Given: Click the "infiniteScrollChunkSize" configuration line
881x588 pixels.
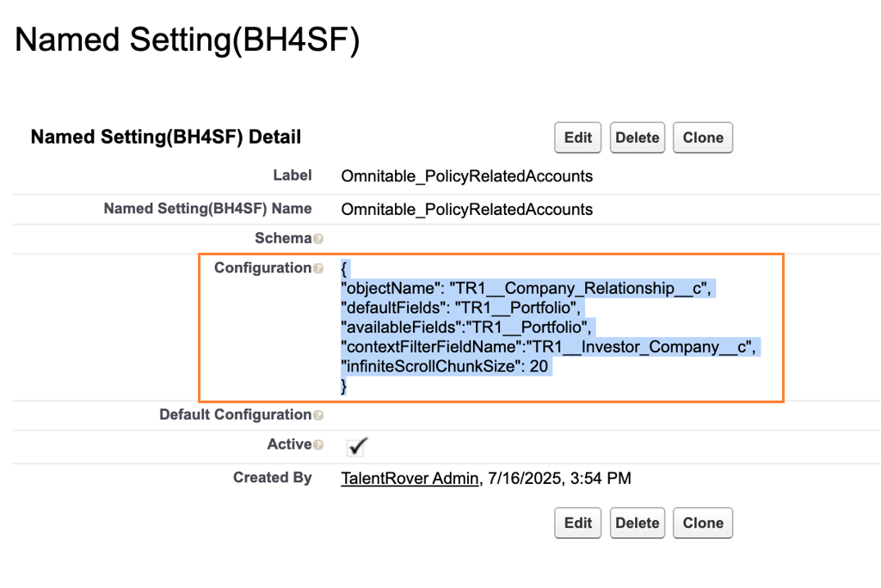Looking at the screenshot, I should [x=446, y=366].
